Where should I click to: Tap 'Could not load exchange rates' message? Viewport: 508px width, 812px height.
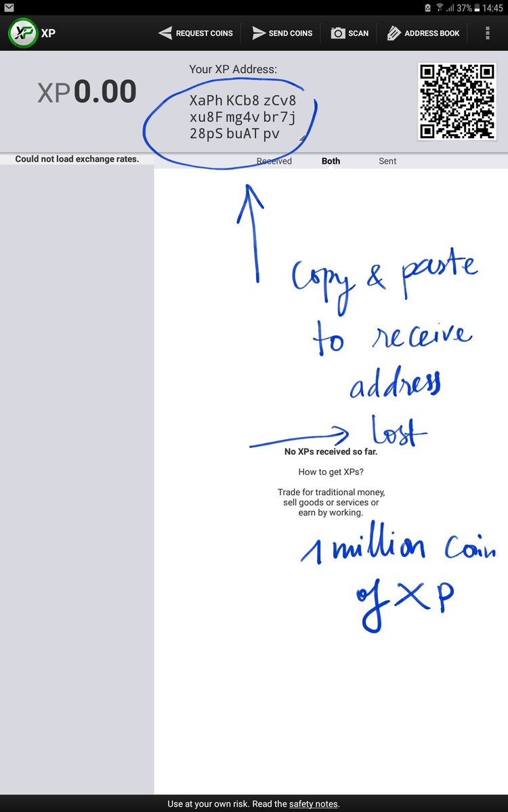[77, 160]
